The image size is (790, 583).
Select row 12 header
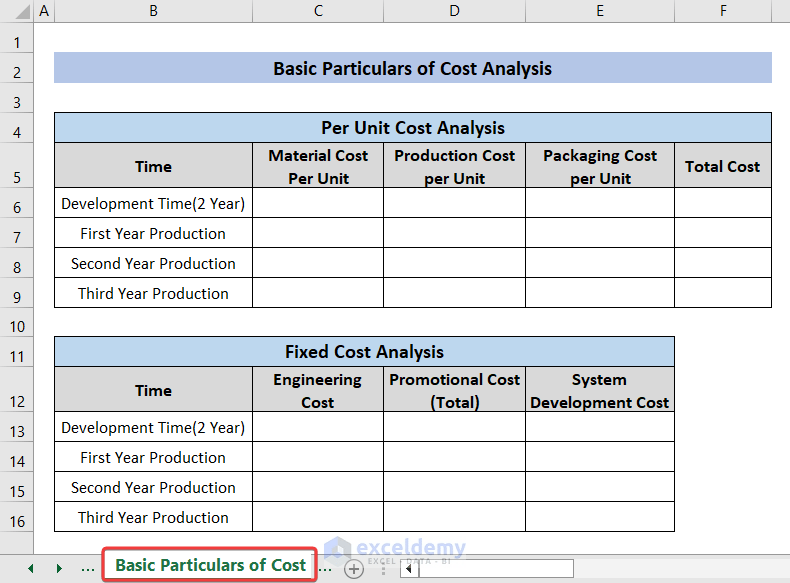[x=17, y=390]
